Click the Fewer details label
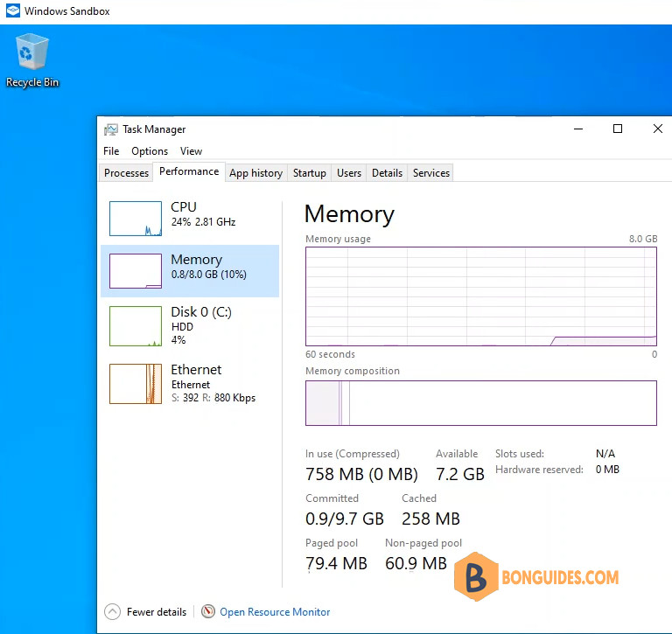 point(157,612)
